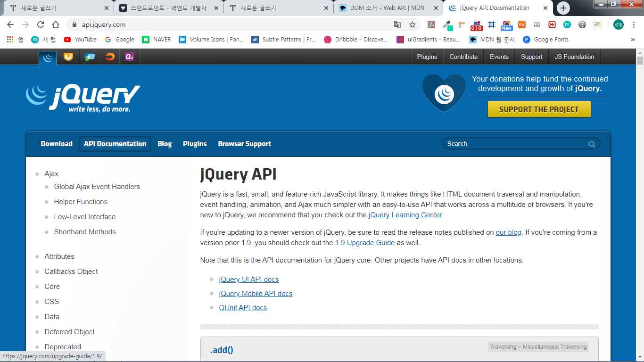Open jQuery Mobile API docs link
Image resolution: width=644 pixels, height=362 pixels.
pos(256,294)
